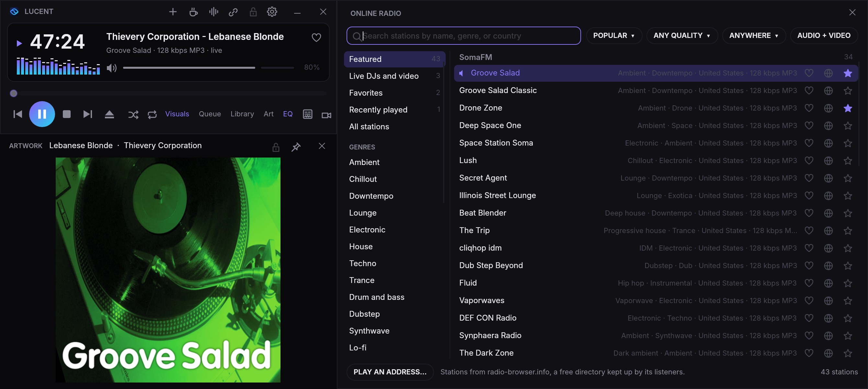
Task: Toggle shuffle mode
Action: [x=133, y=115]
